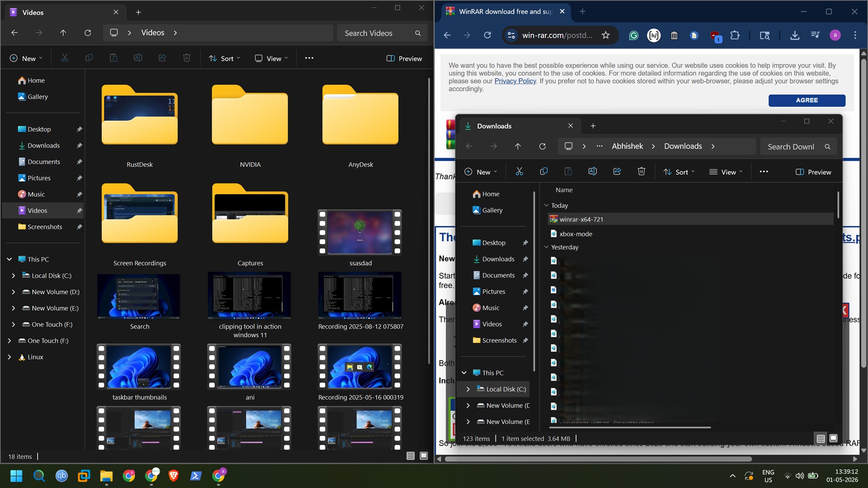Click Downloads file list horizontal scrollbar
This screenshot has height=488, width=868.
click(x=630, y=427)
